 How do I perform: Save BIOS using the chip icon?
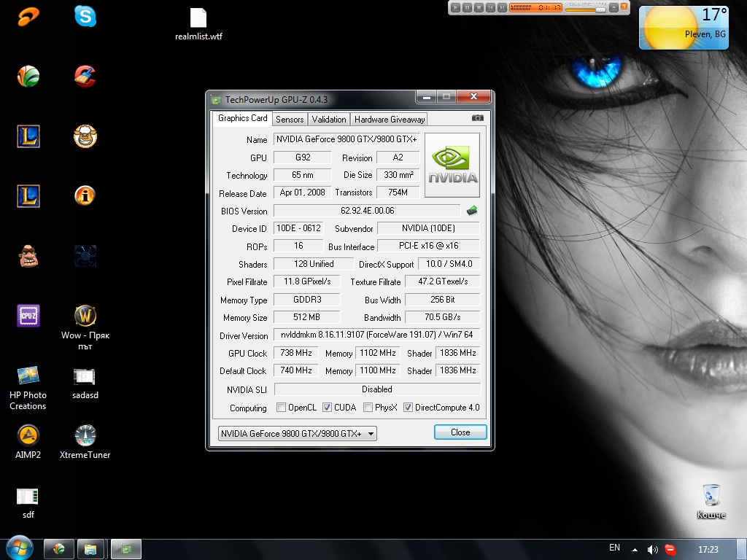(x=472, y=211)
